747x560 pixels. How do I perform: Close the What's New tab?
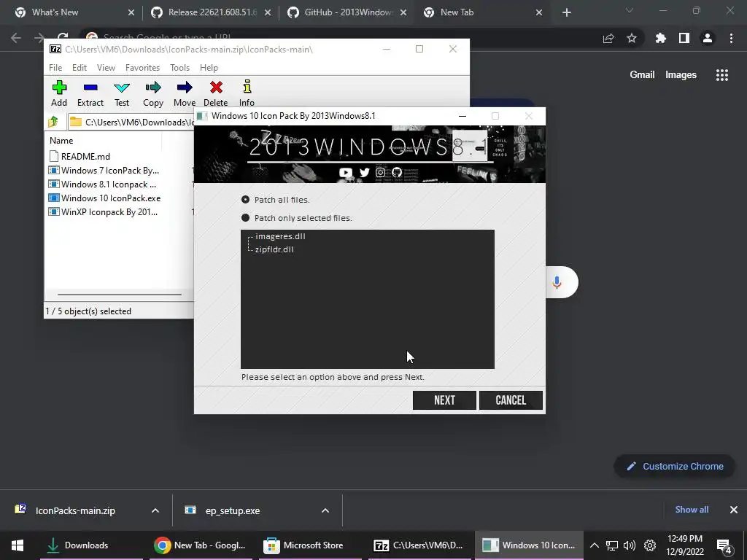(131, 12)
